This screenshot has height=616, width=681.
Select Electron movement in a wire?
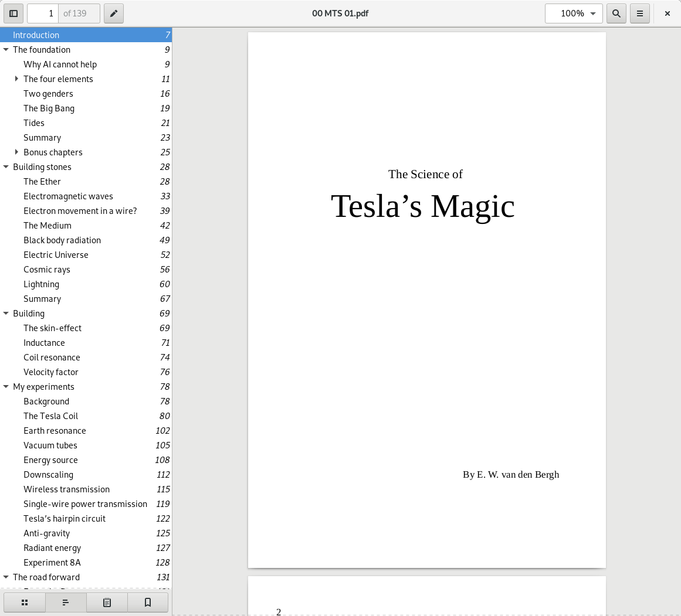coord(86,210)
